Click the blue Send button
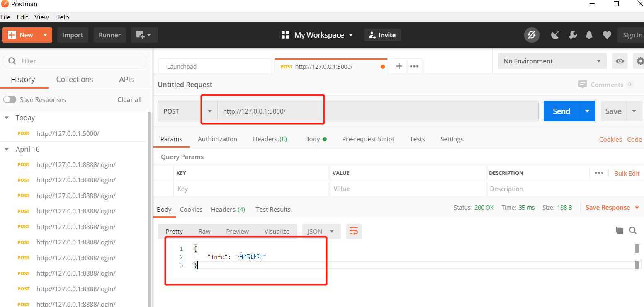The width and height of the screenshot is (644, 307). [561, 111]
